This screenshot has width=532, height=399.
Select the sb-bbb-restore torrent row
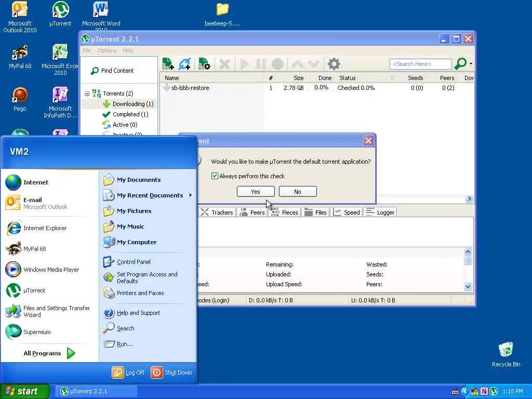pos(316,88)
